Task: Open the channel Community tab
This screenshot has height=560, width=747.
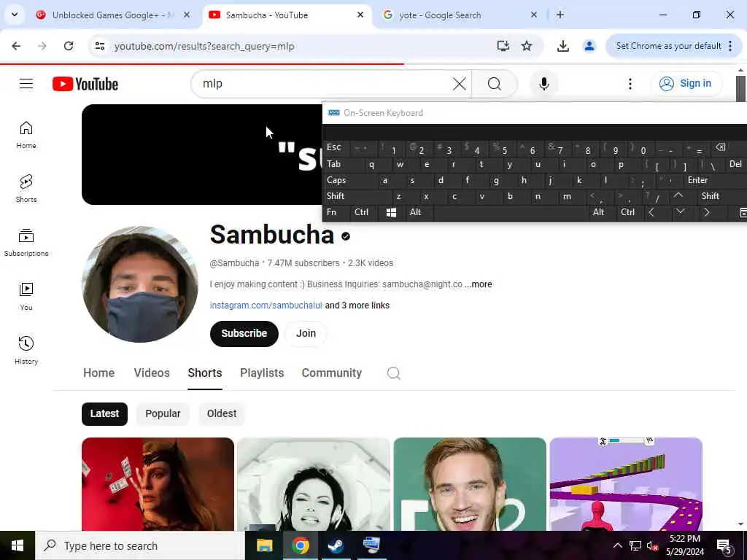Action: point(332,373)
